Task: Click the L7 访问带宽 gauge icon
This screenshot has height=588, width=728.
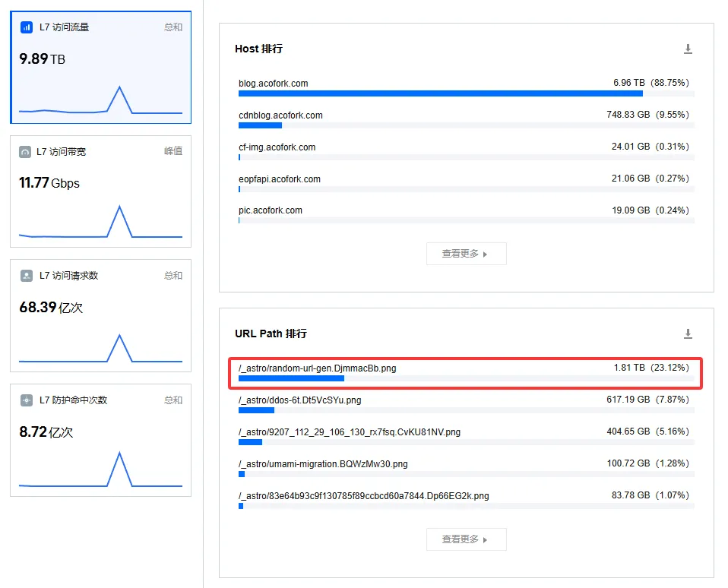Action: click(27, 151)
